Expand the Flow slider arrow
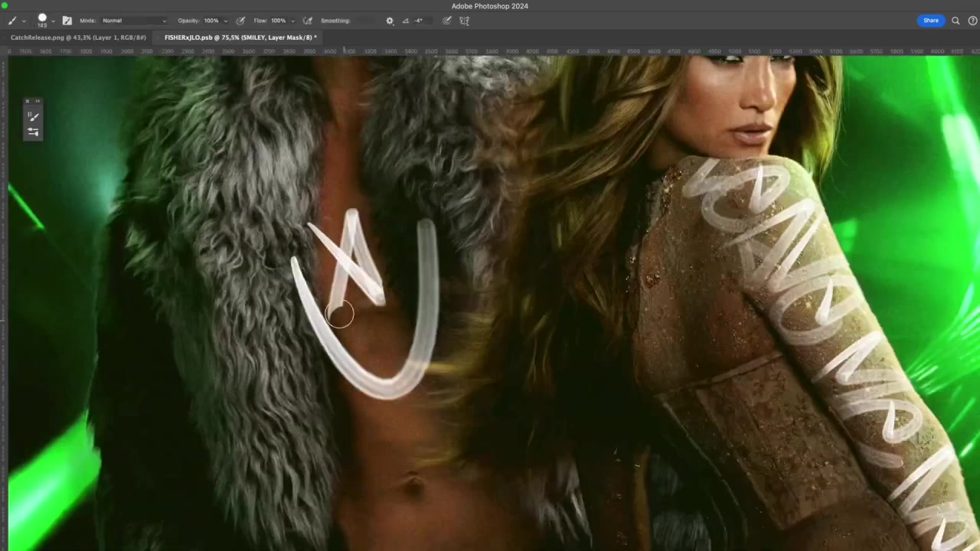The height and width of the screenshot is (551, 980). point(292,21)
